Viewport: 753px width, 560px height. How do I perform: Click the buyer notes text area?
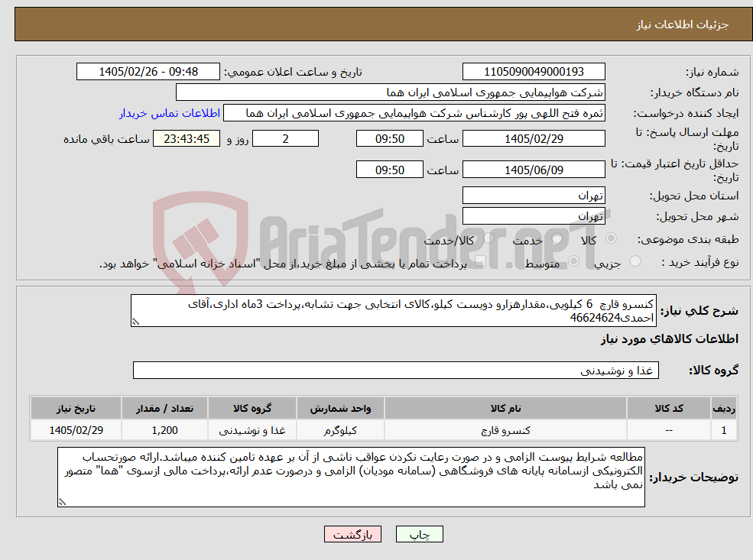coord(351,477)
